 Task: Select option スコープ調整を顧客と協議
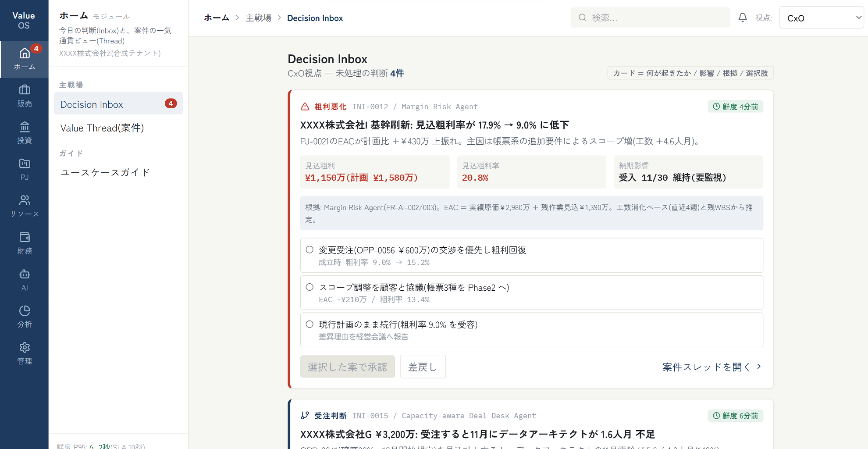click(531, 292)
